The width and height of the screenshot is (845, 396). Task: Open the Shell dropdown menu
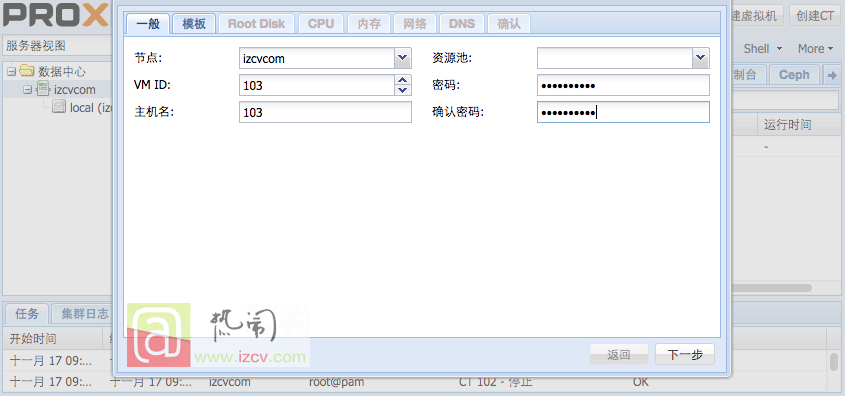pyautogui.click(x=763, y=48)
